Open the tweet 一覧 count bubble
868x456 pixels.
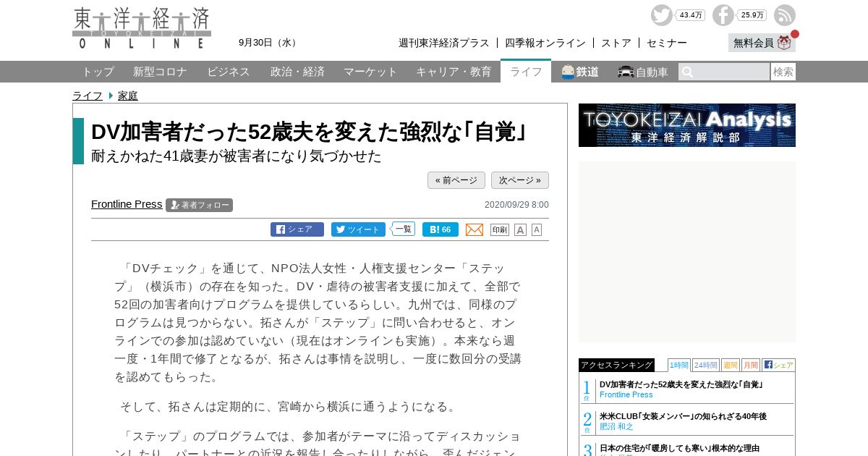(x=403, y=229)
